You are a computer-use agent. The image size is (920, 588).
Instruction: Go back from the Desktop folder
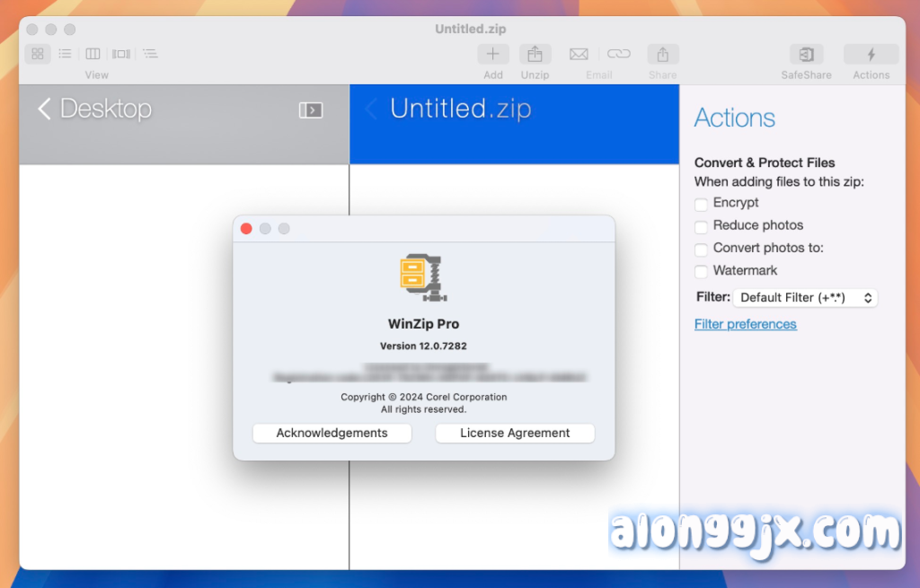pyautogui.click(x=44, y=110)
